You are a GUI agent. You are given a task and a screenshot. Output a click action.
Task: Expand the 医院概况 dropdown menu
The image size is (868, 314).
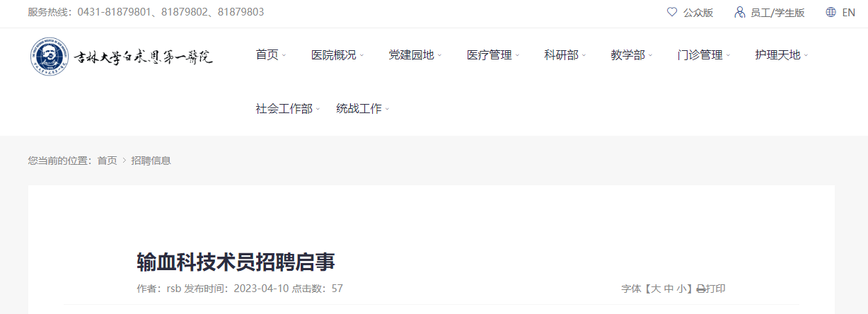337,54
